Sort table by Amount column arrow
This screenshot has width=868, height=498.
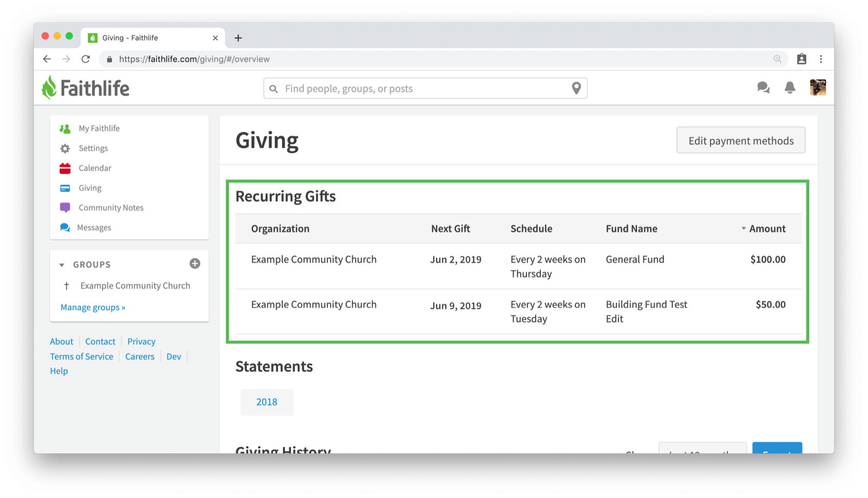point(743,228)
